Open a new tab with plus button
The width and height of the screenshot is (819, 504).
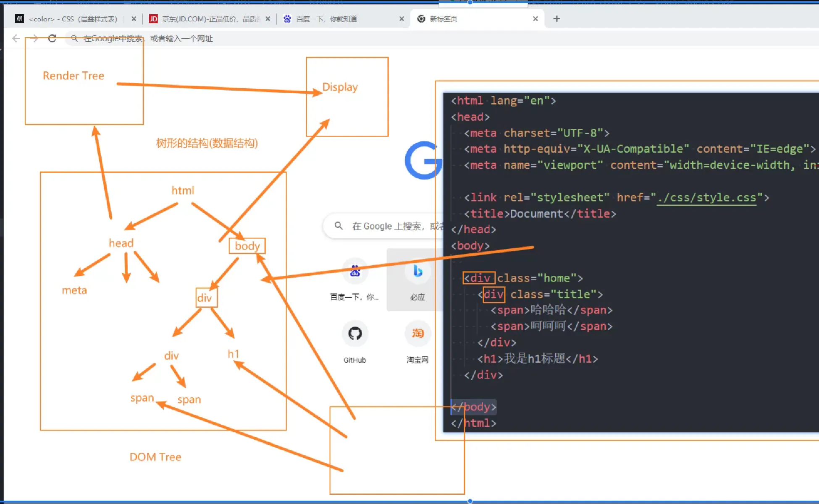coord(556,19)
